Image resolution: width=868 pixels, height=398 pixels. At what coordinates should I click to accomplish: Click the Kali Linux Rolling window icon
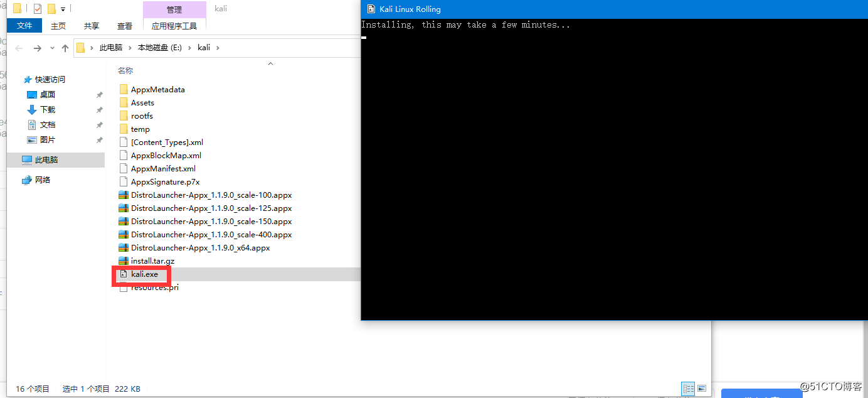371,9
